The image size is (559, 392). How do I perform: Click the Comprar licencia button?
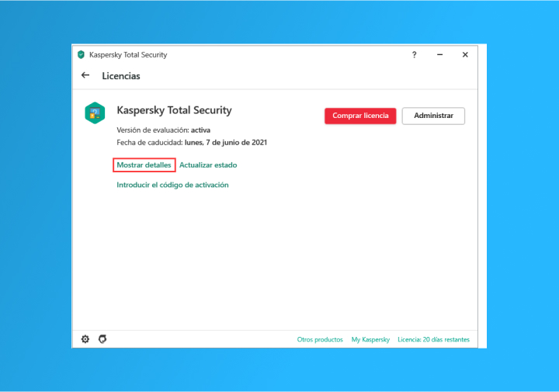(x=360, y=116)
